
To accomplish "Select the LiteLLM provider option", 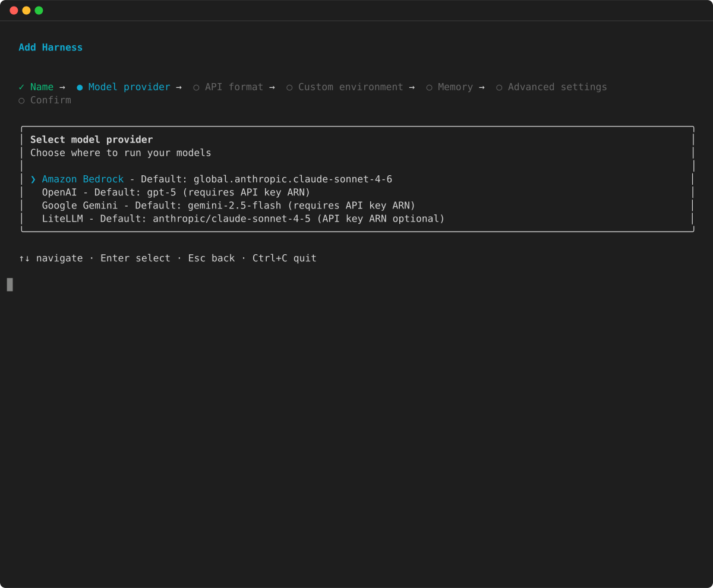I will 243,219.
